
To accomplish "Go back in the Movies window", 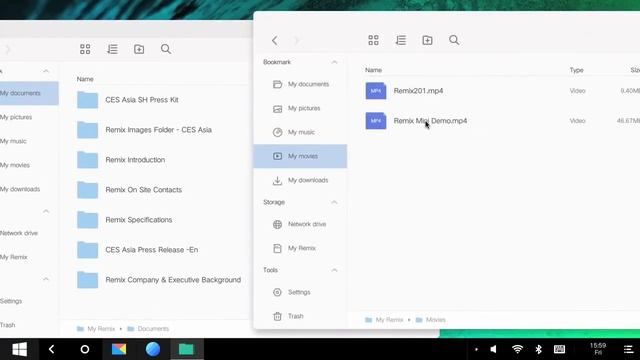I will tap(275, 40).
